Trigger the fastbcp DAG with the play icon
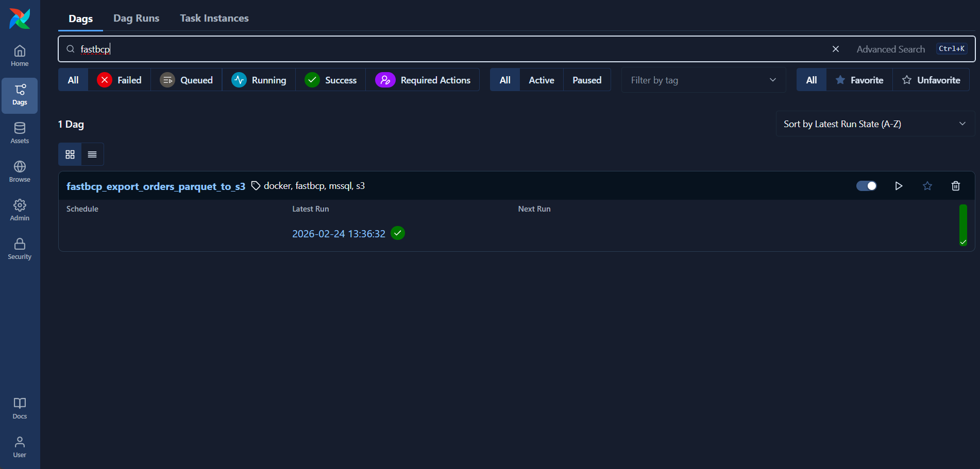The width and height of the screenshot is (980, 469). pyautogui.click(x=899, y=186)
